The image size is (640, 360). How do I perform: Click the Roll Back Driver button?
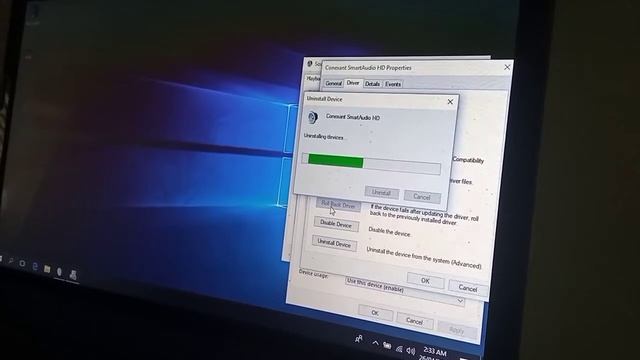pos(338,205)
